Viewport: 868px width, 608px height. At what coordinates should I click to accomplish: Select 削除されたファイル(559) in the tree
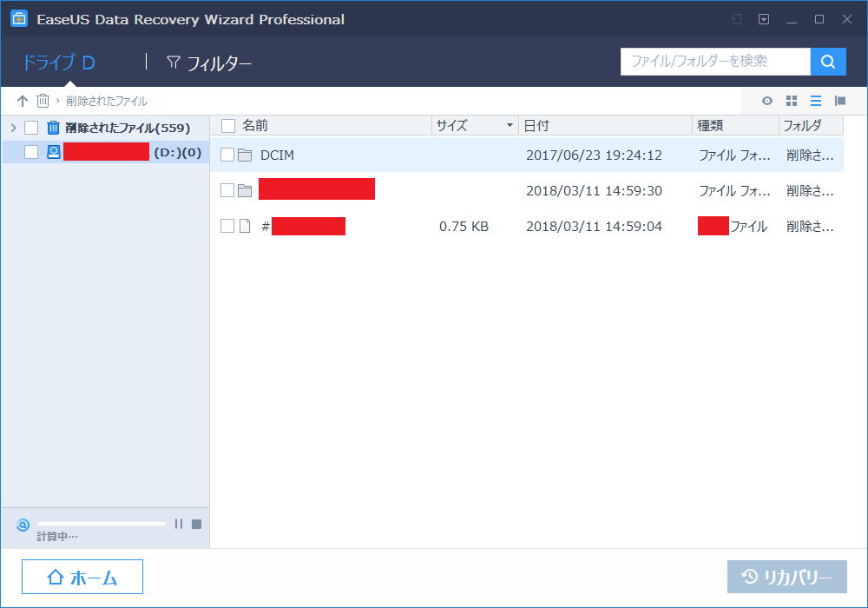tap(128, 128)
